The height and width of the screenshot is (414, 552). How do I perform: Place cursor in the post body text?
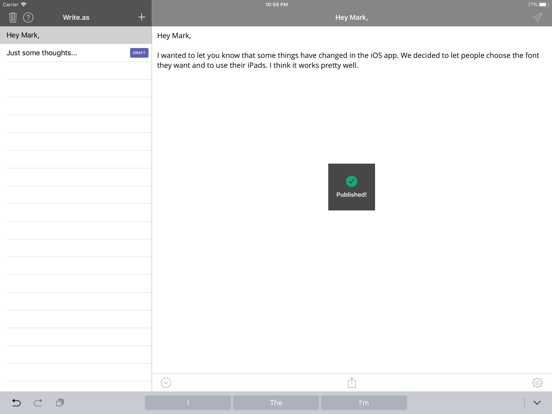pyautogui.click(x=348, y=60)
